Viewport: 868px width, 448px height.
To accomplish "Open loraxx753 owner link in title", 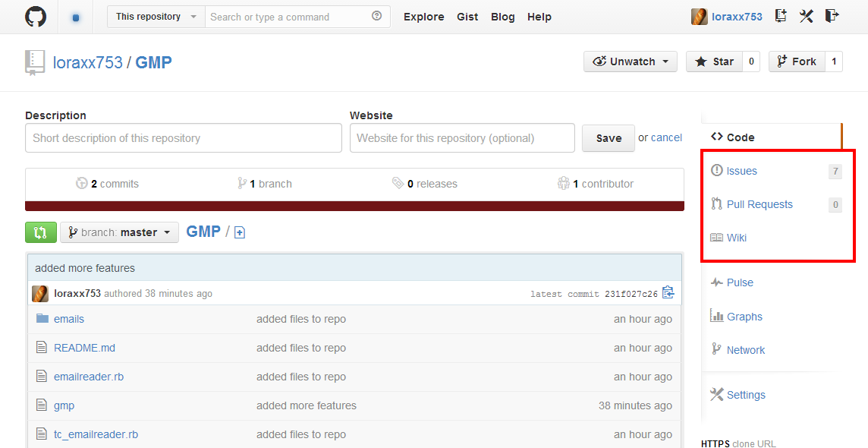I will [87, 62].
